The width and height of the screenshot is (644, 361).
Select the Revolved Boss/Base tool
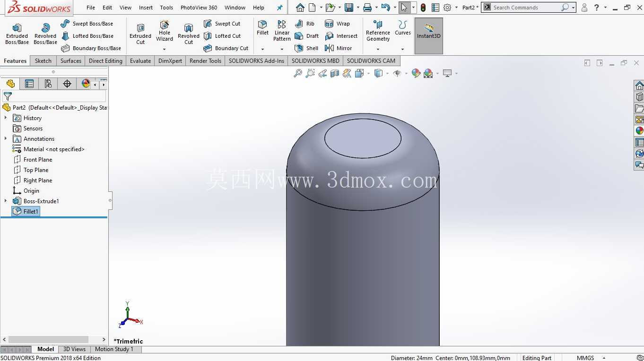(45, 34)
